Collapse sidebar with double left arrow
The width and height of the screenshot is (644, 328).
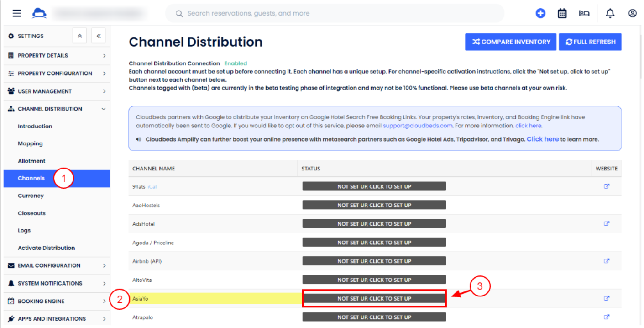click(x=99, y=36)
